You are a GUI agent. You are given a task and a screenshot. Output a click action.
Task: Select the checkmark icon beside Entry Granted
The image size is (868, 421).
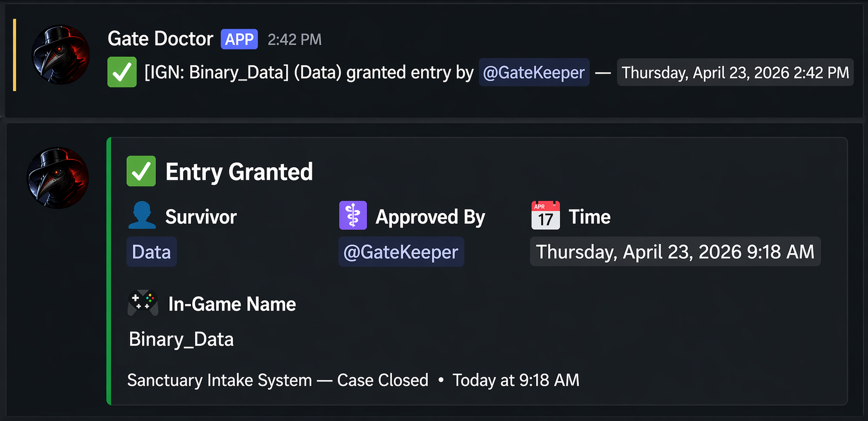click(141, 171)
